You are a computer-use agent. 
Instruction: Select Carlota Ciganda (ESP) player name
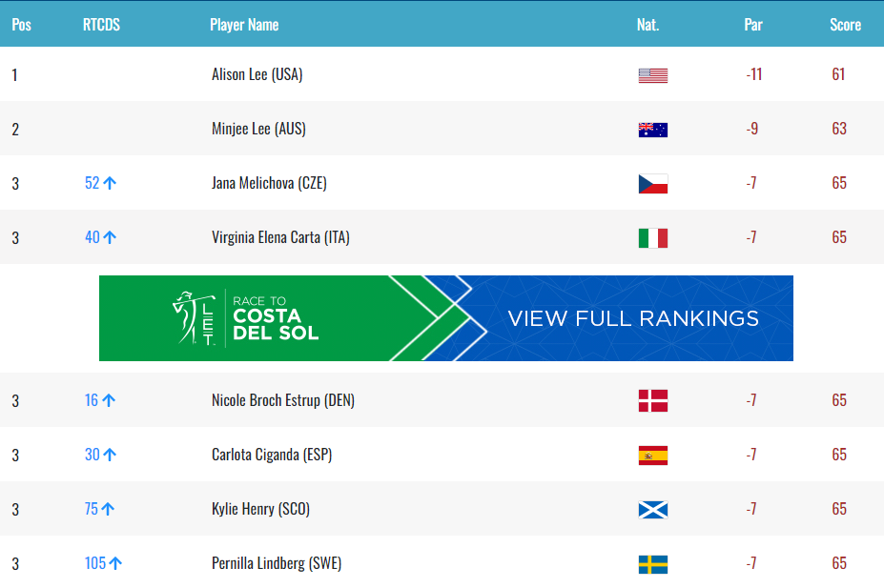tap(272, 455)
